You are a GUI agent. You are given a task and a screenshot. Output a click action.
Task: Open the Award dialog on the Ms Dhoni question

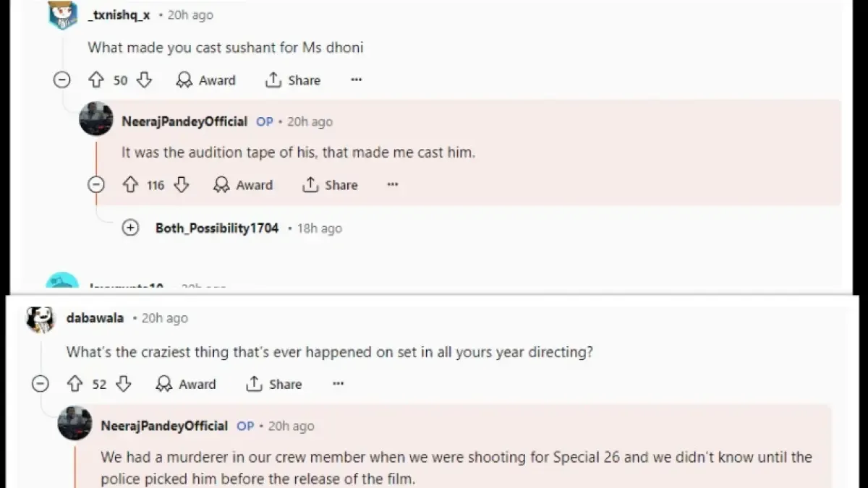pyautogui.click(x=205, y=80)
